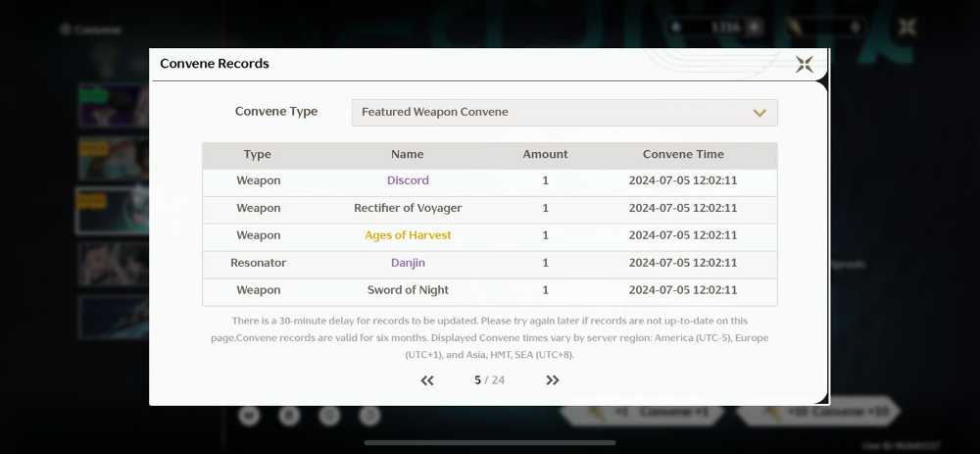Click the amount in Ages of Harvest row
This screenshot has height=454, width=980.
[546, 235]
